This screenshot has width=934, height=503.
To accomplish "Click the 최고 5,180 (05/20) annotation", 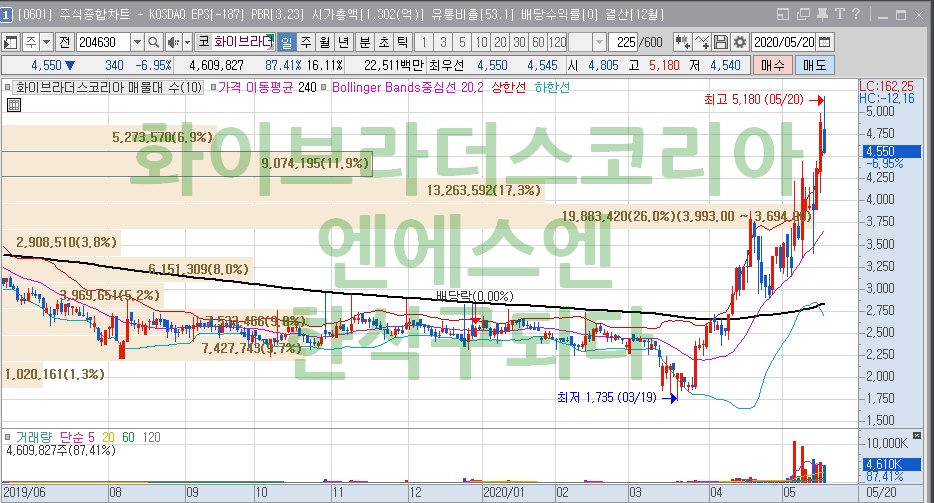I will click(x=754, y=100).
